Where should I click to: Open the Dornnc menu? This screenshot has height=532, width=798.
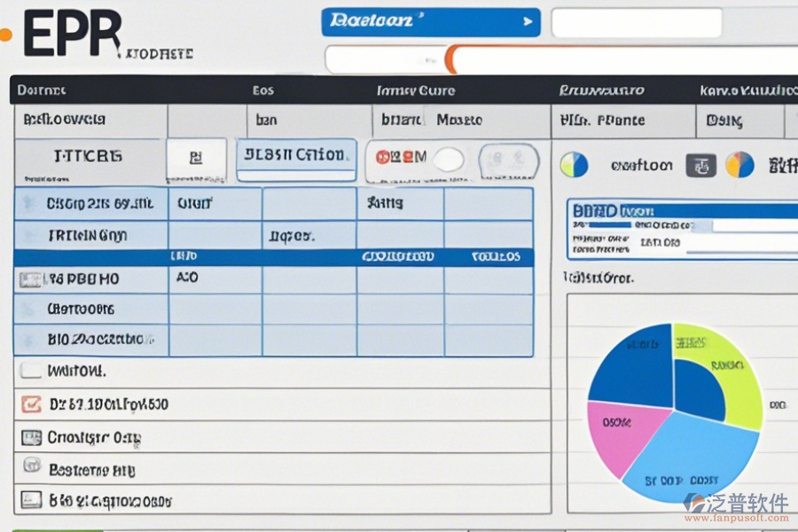tap(42, 90)
